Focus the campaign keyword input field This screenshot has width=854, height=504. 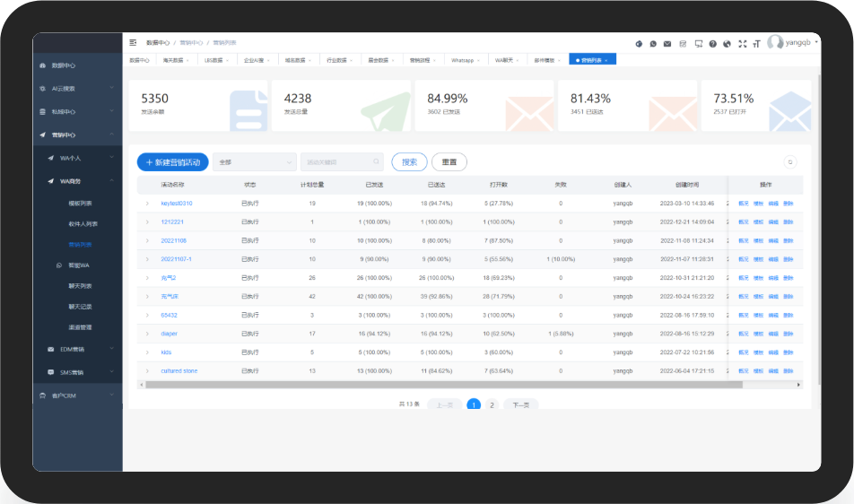[x=342, y=162]
